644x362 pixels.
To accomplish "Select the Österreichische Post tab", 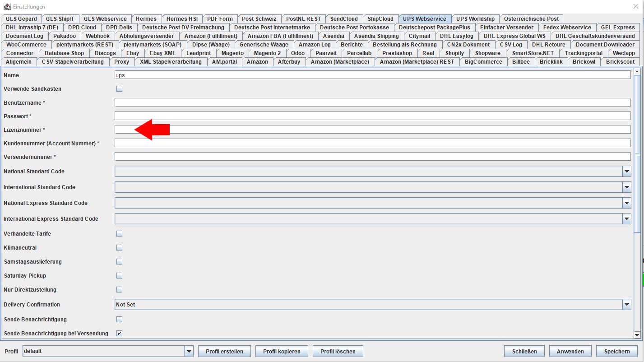I will pyautogui.click(x=531, y=19).
